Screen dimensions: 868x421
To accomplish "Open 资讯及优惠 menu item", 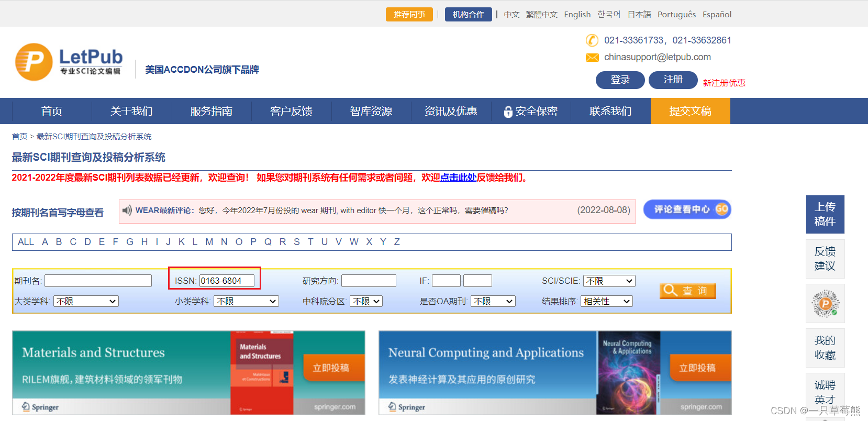I will (x=451, y=111).
